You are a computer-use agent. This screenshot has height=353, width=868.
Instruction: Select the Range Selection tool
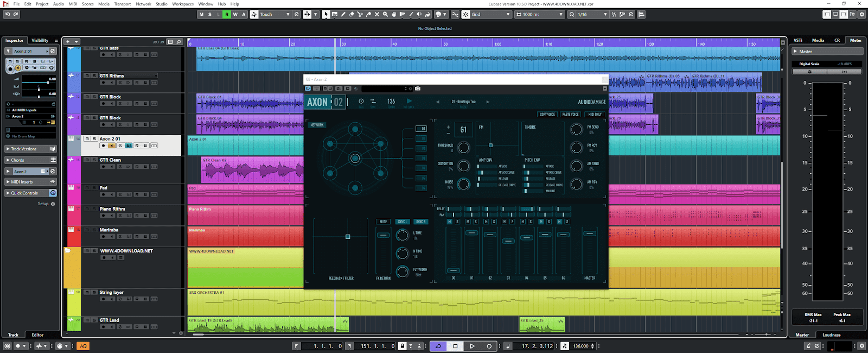[x=334, y=15]
